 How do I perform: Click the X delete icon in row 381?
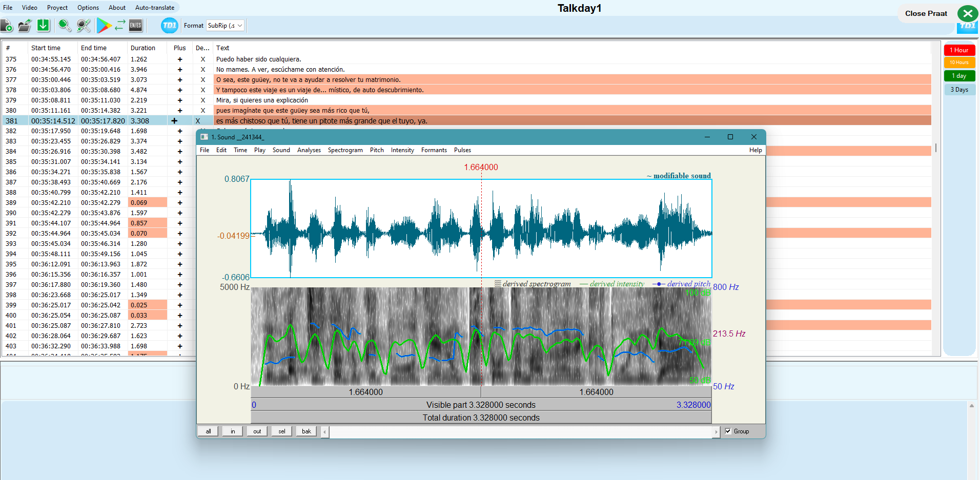[198, 121]
